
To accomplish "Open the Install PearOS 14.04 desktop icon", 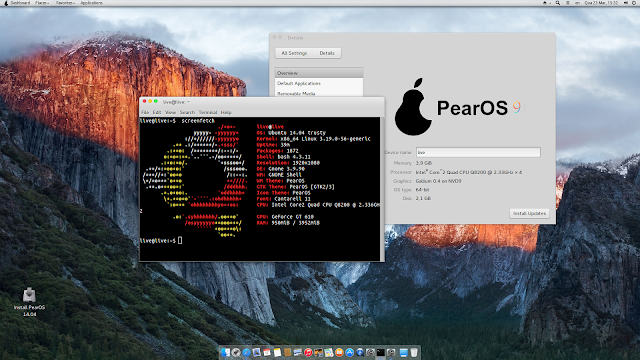I will click(29, 302).
